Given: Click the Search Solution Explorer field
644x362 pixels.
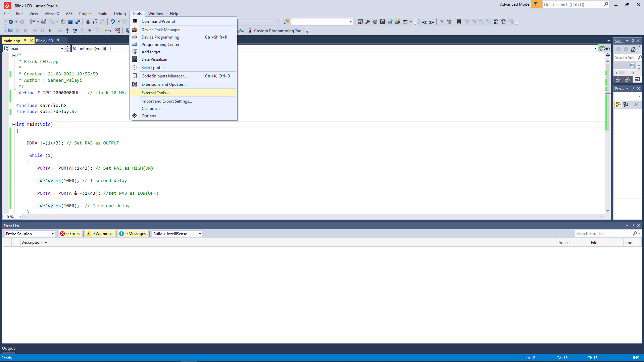Looking at the screenshot, I should click(625, 58).
